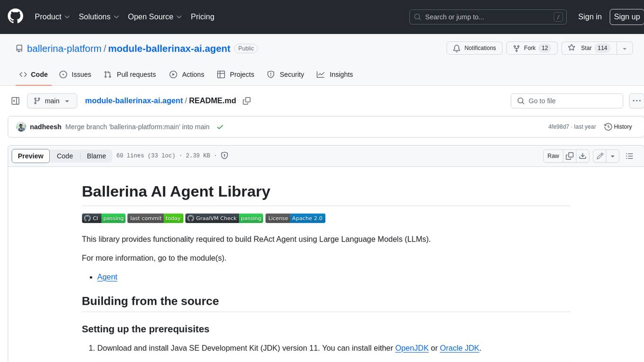Click the License Apache 2.0 badge

tap(295, 218)
